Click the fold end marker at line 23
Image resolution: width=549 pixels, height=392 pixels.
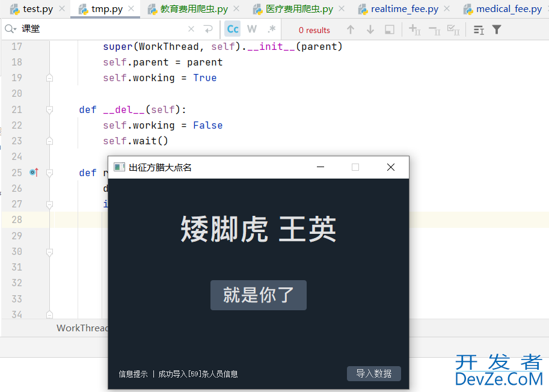pyautogui.click(x=50, y=141)
